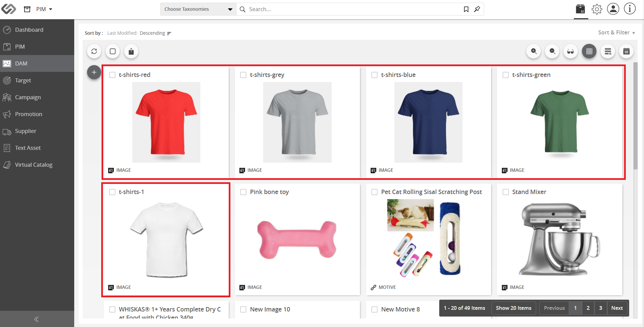Image resolution: width=644 pixels, height=327 pixels.
Task: Open Supplier in sidebar
Action: 37,131
